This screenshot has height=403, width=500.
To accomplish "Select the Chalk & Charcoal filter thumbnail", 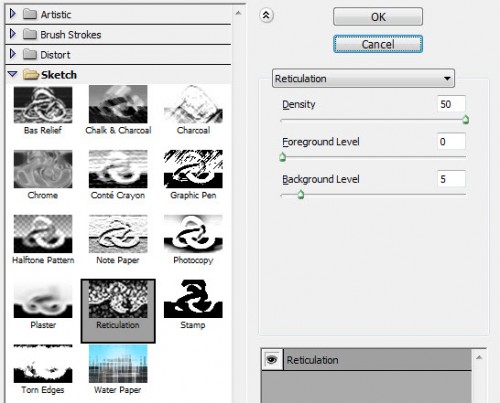I will click(x=118, y=104).
